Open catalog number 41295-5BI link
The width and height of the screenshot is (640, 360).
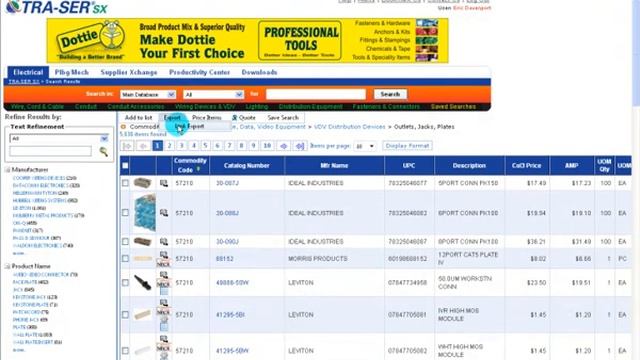[x=230, y=315]
